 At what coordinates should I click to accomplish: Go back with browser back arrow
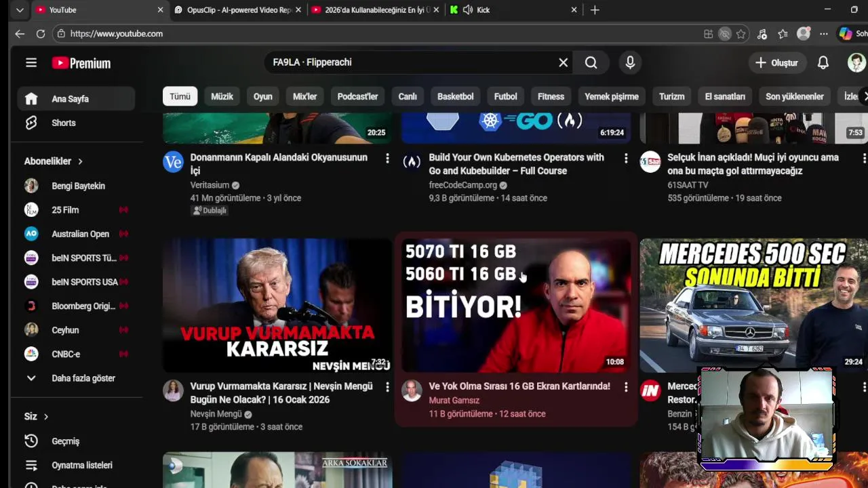(20, 33)
